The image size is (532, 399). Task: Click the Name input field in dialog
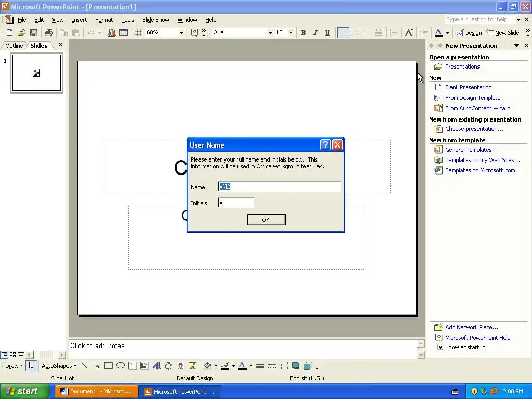[x=279, y=187]
